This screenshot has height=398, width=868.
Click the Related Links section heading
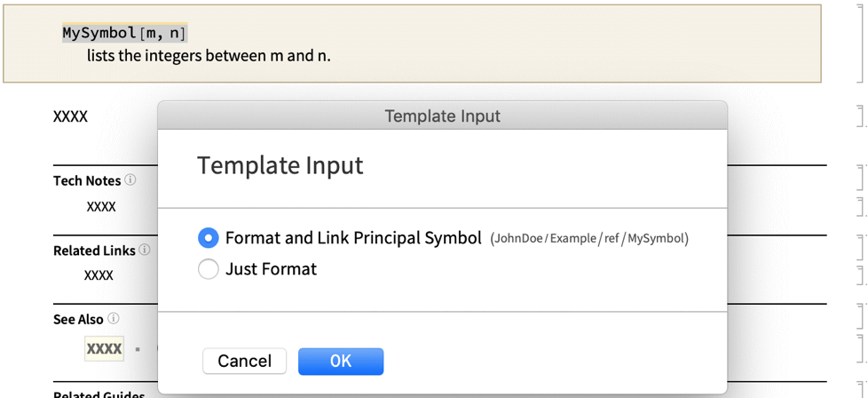(94, 251)
